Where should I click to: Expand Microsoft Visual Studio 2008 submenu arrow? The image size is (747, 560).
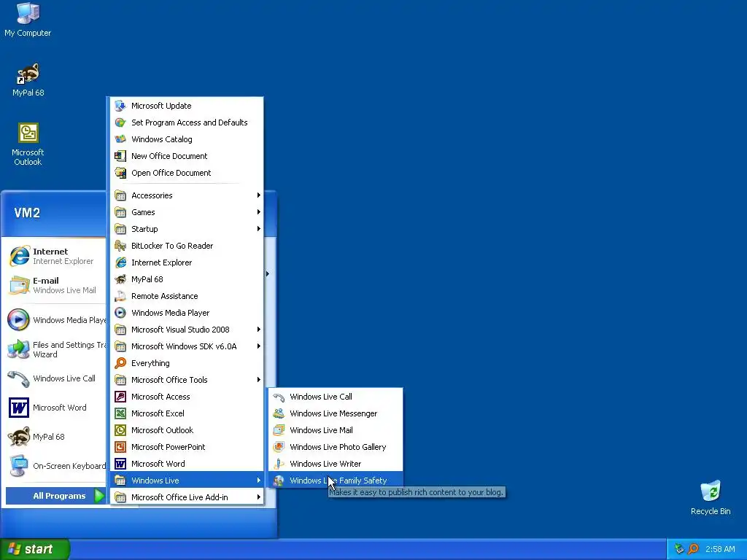tap(259, 330)
